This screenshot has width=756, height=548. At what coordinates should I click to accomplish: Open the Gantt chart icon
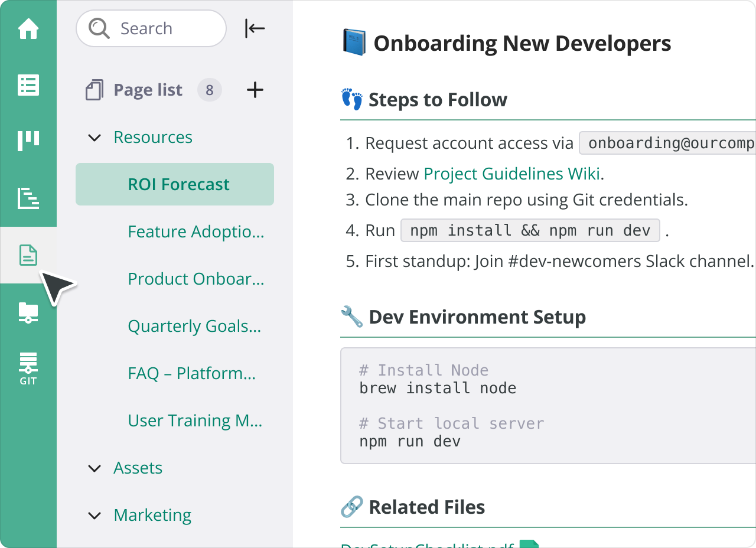point(28,198)
